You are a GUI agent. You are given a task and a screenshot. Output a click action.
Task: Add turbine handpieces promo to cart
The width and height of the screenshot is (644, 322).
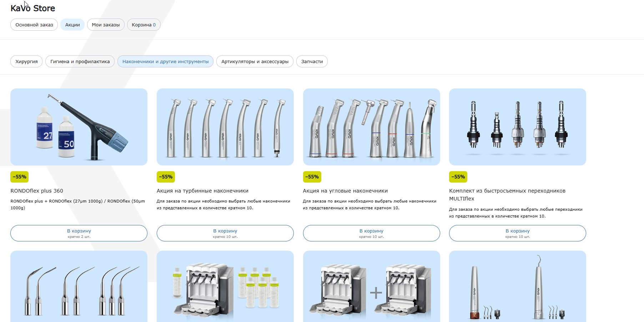(225, 233)
